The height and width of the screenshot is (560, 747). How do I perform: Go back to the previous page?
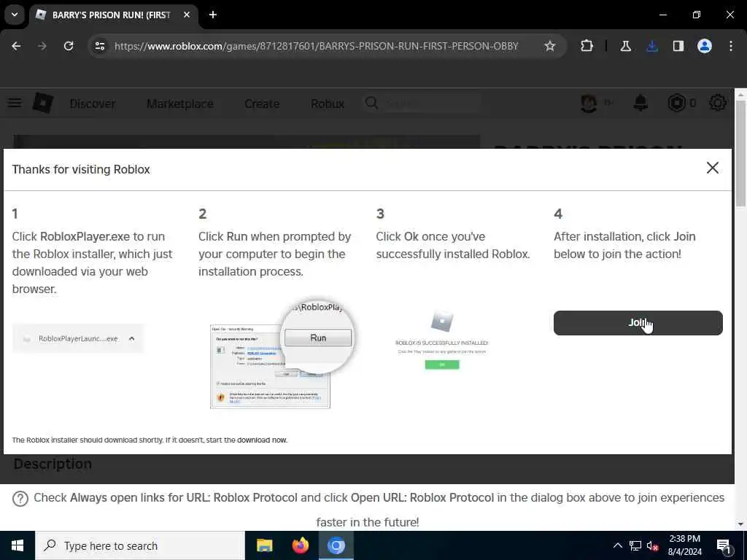click(x=16, y=46)
